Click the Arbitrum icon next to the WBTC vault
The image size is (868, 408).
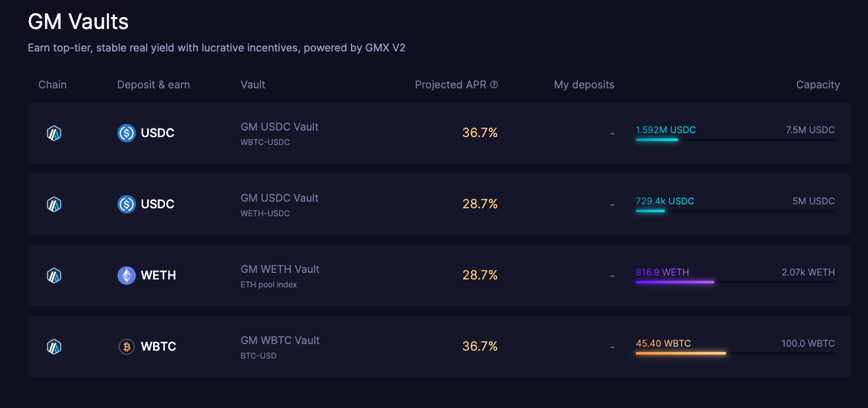pos(54,346)
